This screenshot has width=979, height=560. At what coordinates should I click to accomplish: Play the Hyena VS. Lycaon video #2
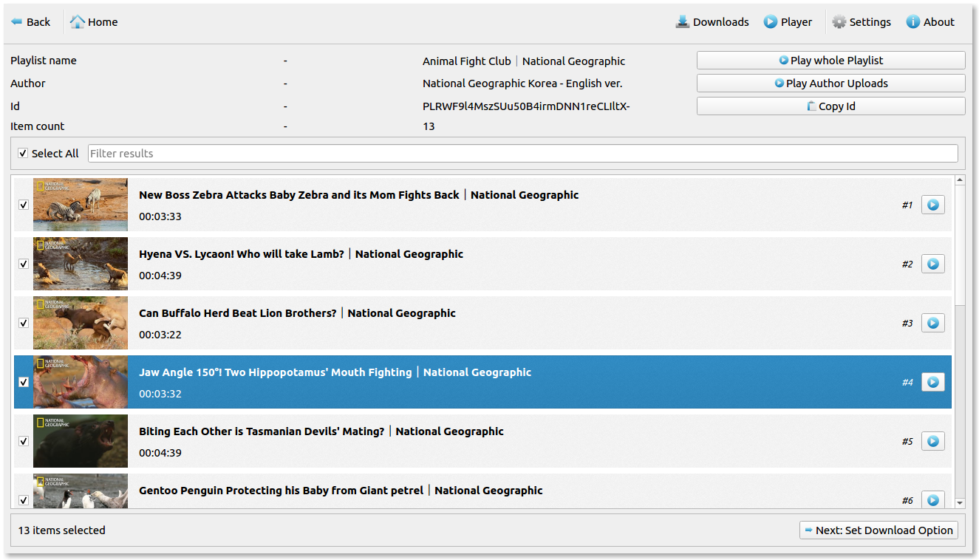[x=932, y=264]
